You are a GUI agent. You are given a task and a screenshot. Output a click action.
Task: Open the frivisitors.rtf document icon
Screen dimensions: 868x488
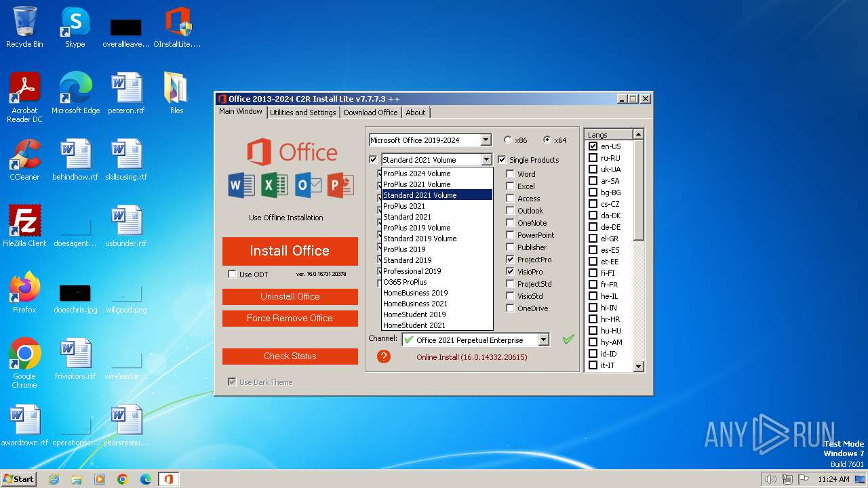pyautogui.click(x=75, y=359)
